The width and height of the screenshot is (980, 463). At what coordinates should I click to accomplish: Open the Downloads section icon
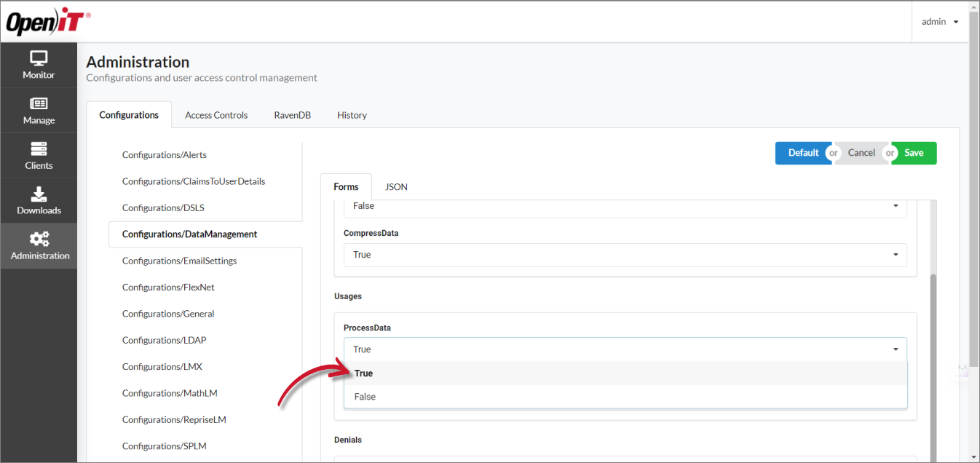(39, 194)
